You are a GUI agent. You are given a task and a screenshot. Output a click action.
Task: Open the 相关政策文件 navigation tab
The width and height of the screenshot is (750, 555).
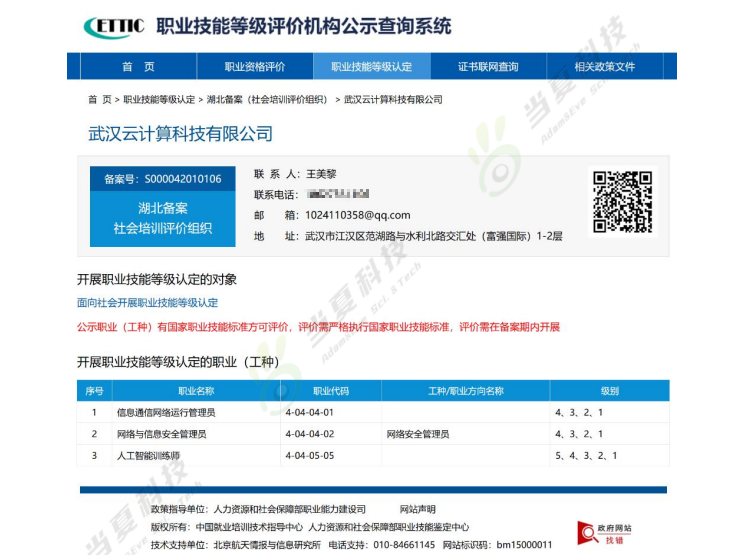pyautogui.click(x=605, y=67)
